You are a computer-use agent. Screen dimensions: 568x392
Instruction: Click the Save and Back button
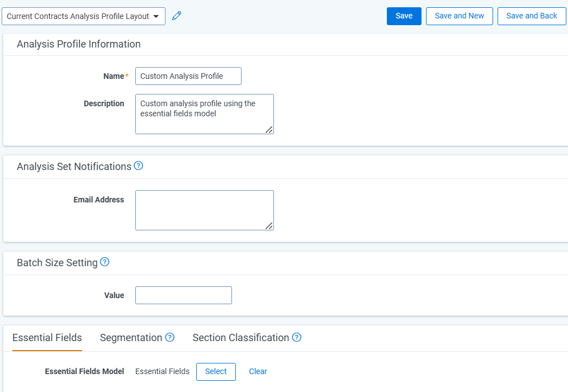tap(532, 16)
